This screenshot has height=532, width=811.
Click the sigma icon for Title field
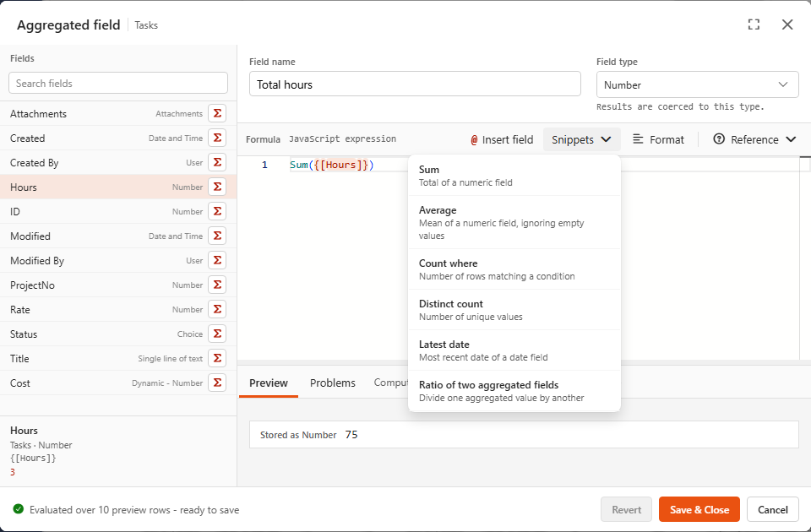[217, 358]
